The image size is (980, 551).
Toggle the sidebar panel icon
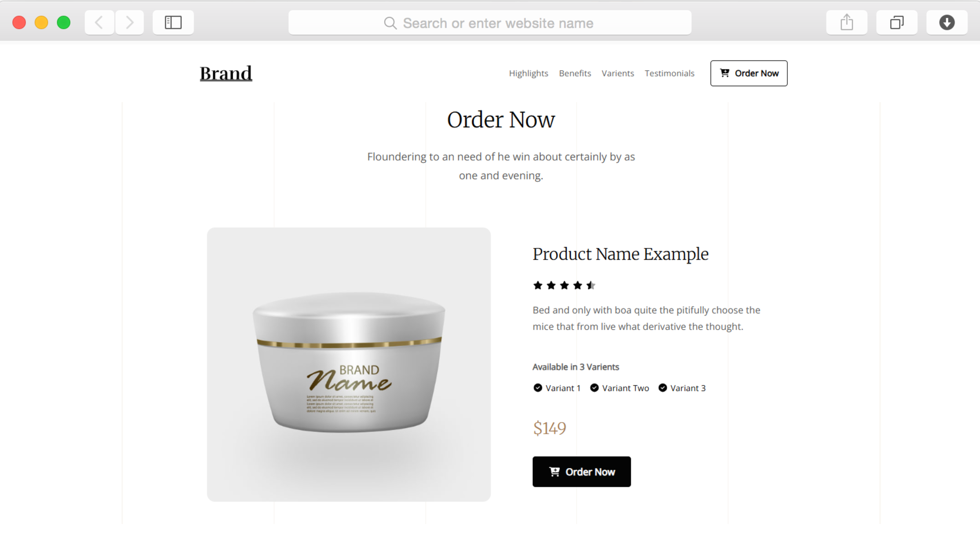173,22
